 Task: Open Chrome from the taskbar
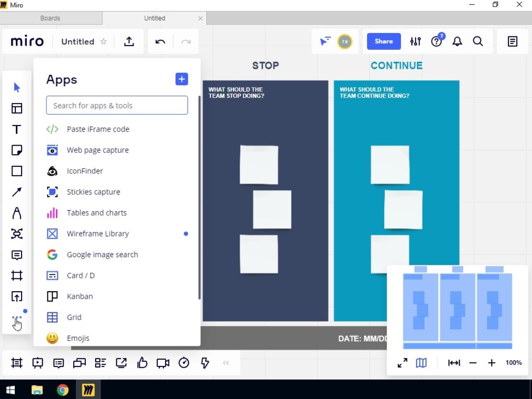[x=62, y=390]
